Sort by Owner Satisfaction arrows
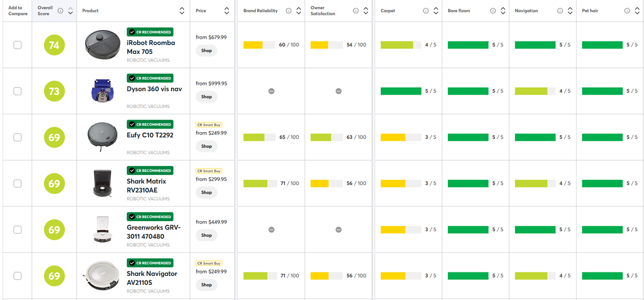Screen dimensions: 644x300 click(366, 11)
